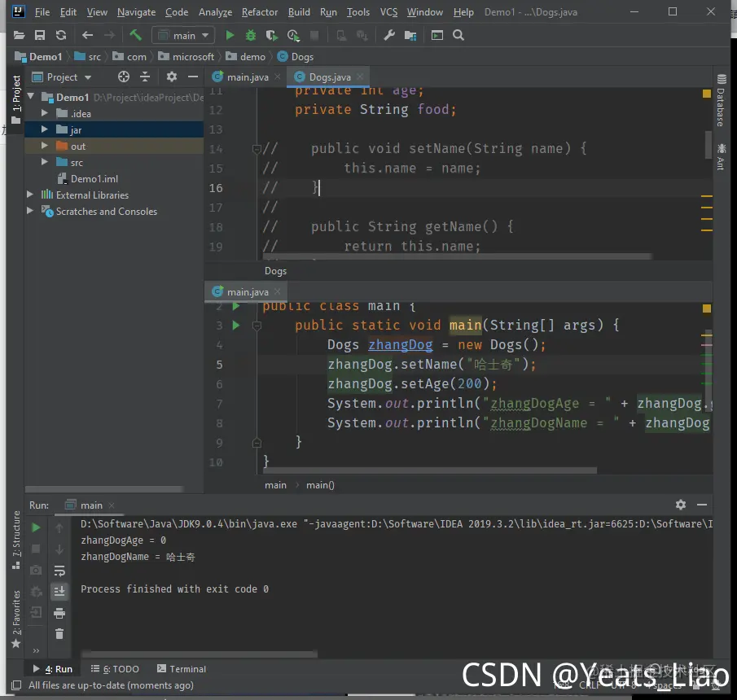Image resolution: width=737 pixels, height=700 pixels.
Task: Expand Scratches and Consoles node
Action: click(30, 211)
